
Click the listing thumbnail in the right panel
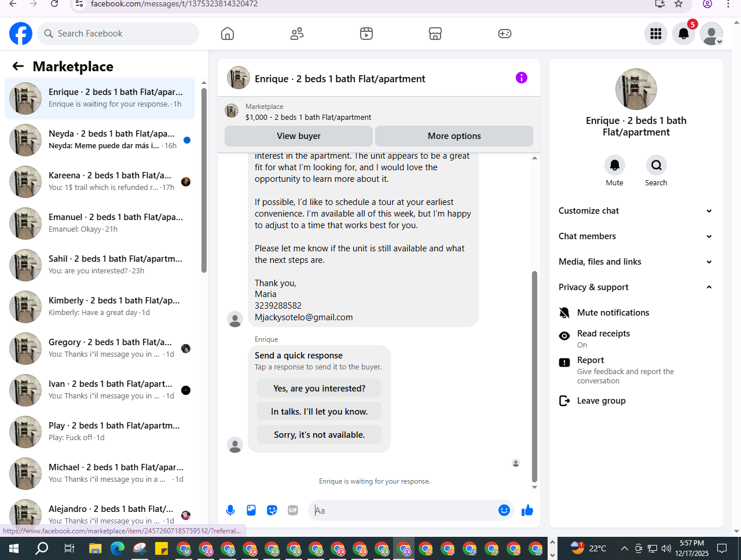click(x=636, y=89)
